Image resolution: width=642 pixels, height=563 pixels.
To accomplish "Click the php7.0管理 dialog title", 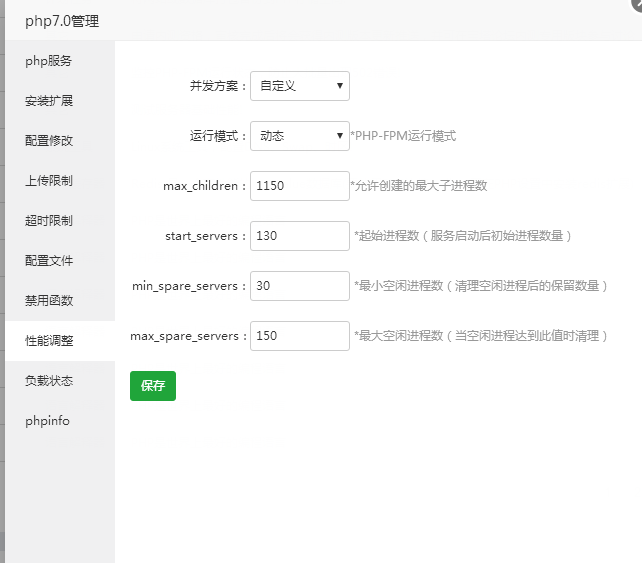I will point(62,21).
